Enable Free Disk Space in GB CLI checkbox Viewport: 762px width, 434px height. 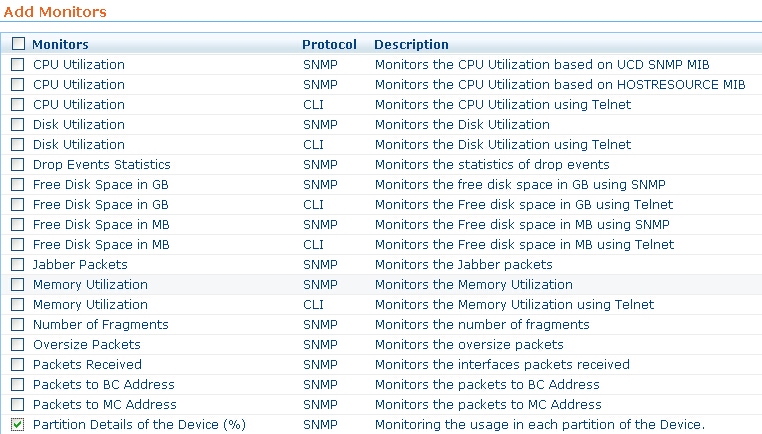pos(18,204)
